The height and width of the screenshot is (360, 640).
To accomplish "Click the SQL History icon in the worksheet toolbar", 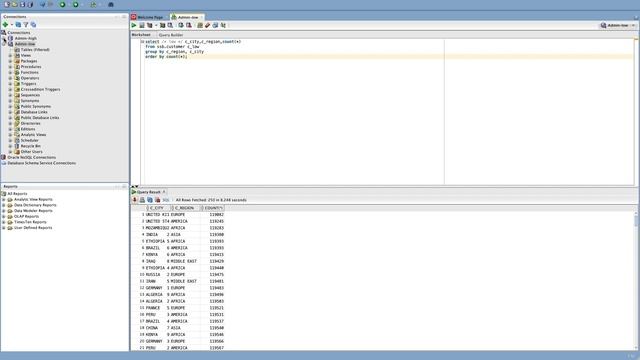I will (x=215, y=25).
